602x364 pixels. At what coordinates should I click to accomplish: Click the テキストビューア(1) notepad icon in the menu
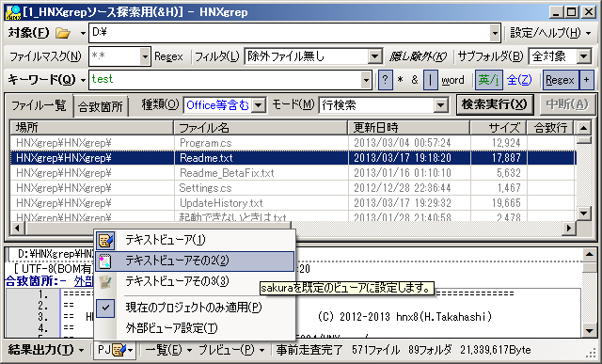[x=105, y=241]
